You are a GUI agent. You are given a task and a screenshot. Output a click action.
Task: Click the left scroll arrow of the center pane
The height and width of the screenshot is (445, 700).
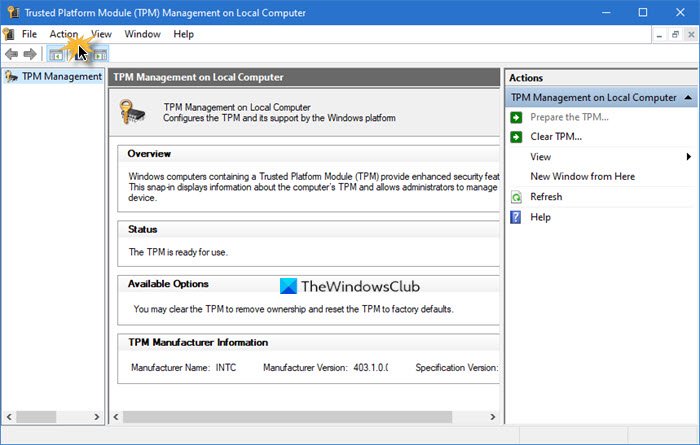tap(116, 417)
